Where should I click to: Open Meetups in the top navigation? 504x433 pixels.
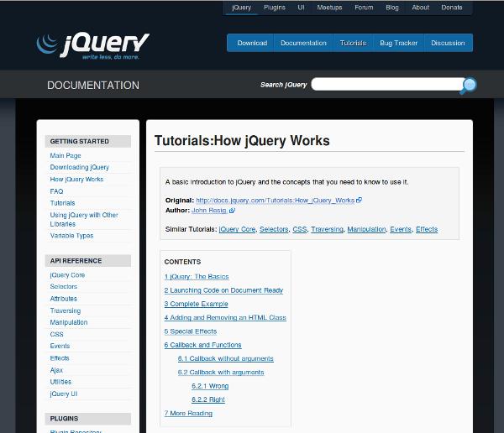[x=329, y=8]
